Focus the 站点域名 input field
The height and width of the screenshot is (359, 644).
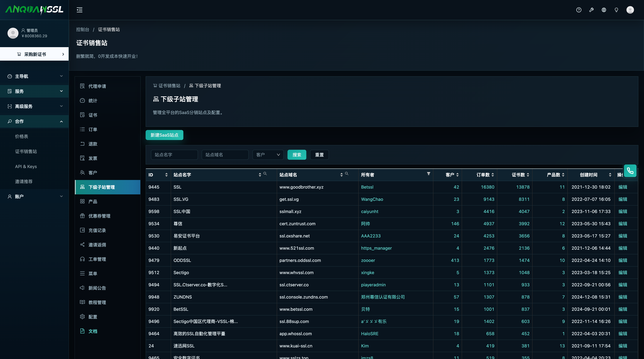click(x=225, y=155)
